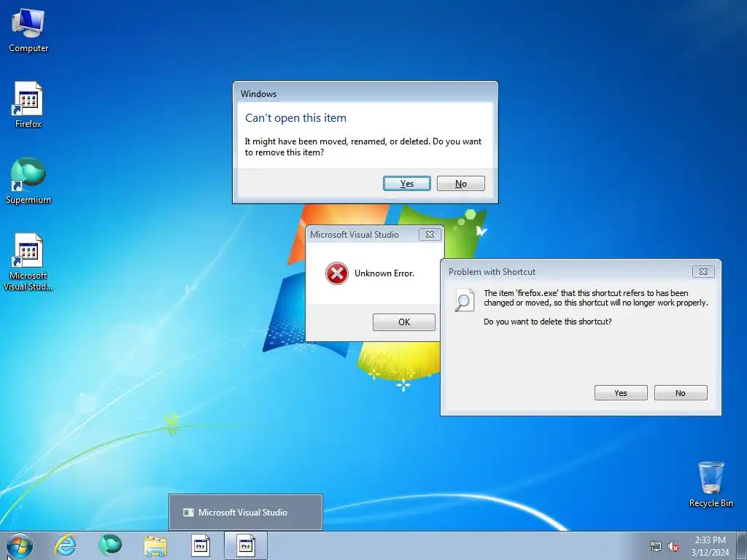Image resolution: width=747 pixels, height=560 pixels.
Task: Click the Do you want to delete this shortcut? text
Action: pos(547,322)
